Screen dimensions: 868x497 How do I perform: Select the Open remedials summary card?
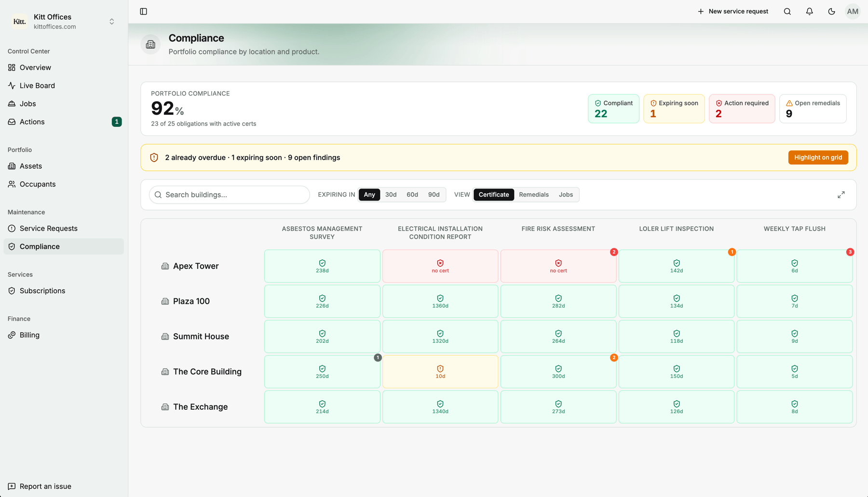[813, 109]
